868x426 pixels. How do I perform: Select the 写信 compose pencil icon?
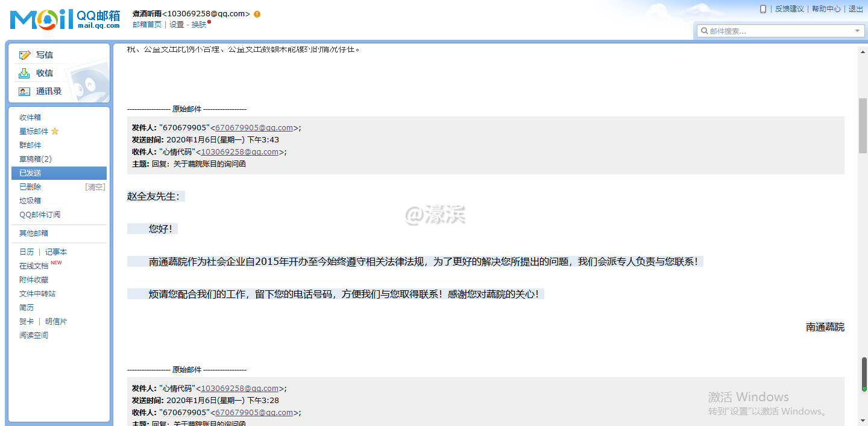coord(24,54)
